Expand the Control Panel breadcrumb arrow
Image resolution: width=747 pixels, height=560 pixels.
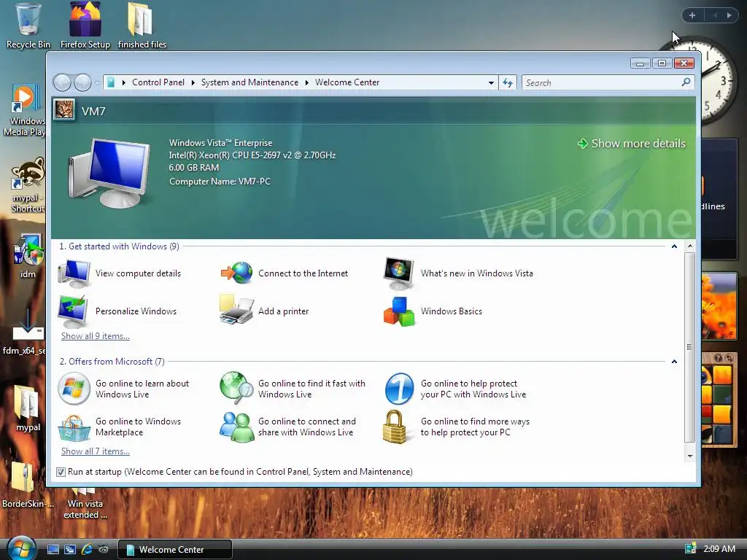tap(193, 83)
